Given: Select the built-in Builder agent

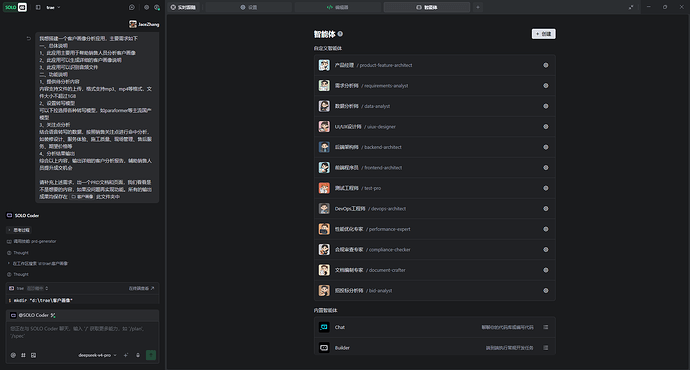Looking at the screenshot, I should (435, 348).
